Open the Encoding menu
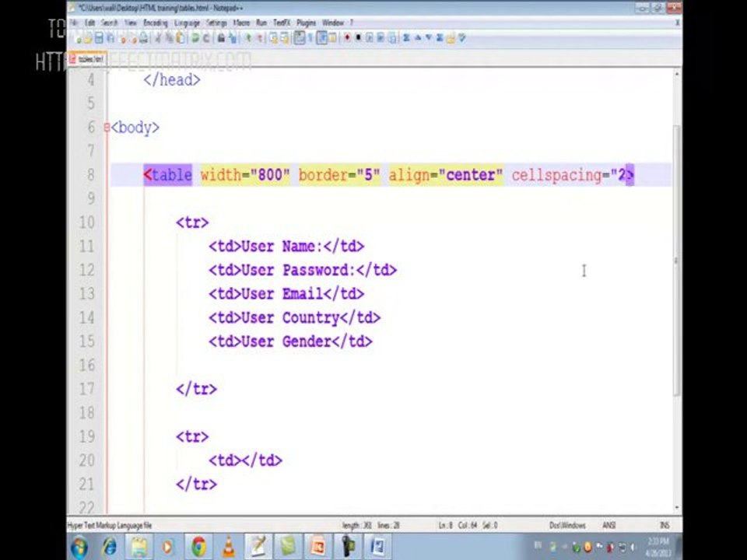Screen dimensions: 747x560 (x=156, y=23)
